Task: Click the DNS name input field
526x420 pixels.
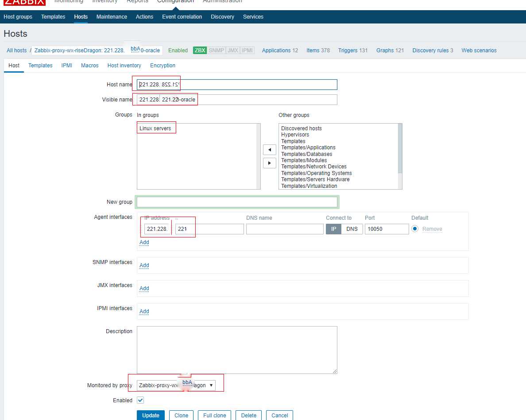Action: coord(285,229)
